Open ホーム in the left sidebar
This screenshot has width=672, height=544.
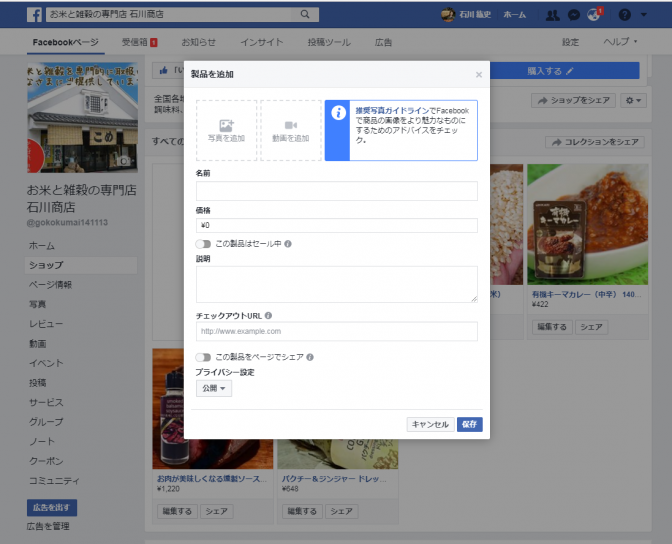(42, 246)
